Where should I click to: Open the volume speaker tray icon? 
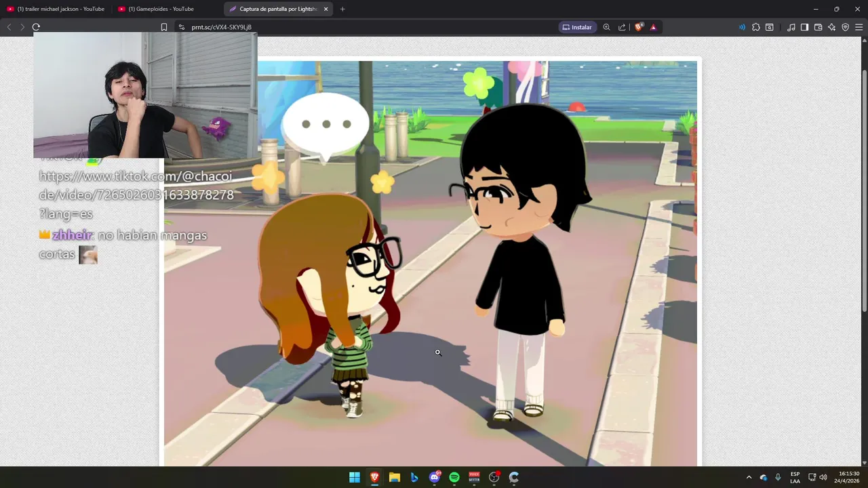(823, 477)
